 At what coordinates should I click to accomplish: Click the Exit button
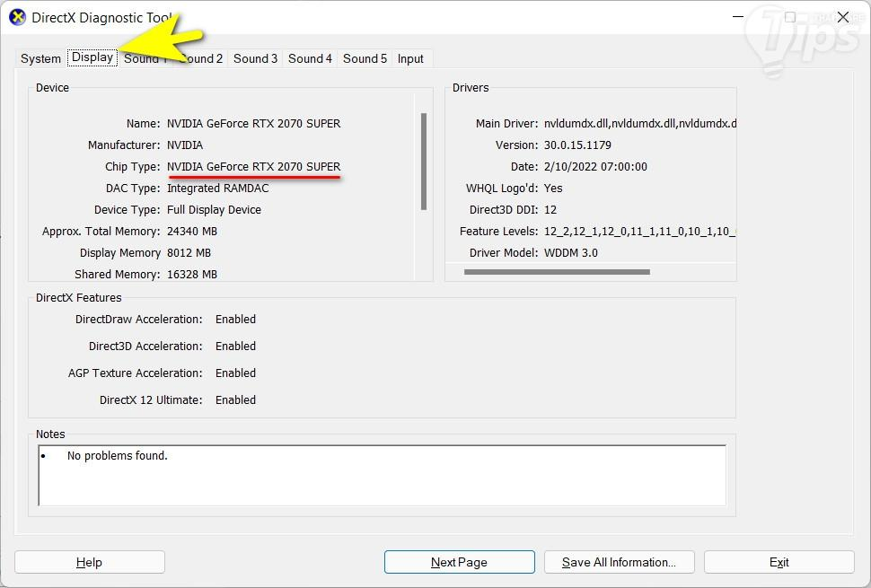[779, 562]
